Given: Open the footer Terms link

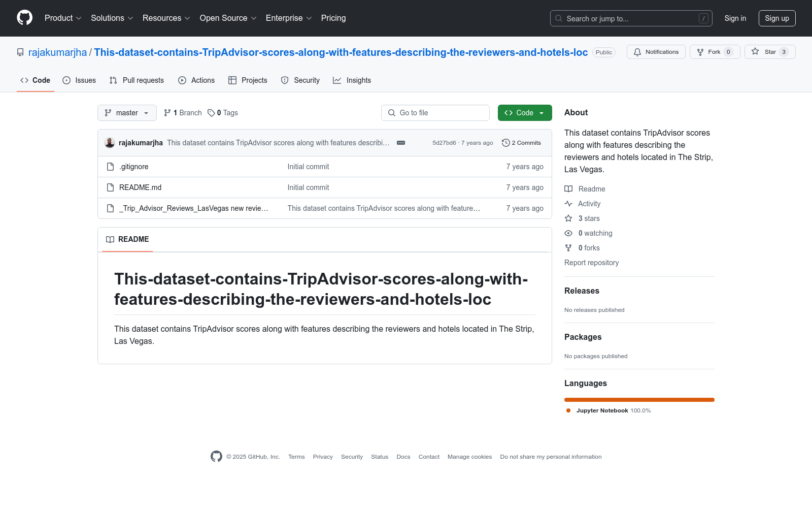Looking at the screenshot, I should point(296,457).
